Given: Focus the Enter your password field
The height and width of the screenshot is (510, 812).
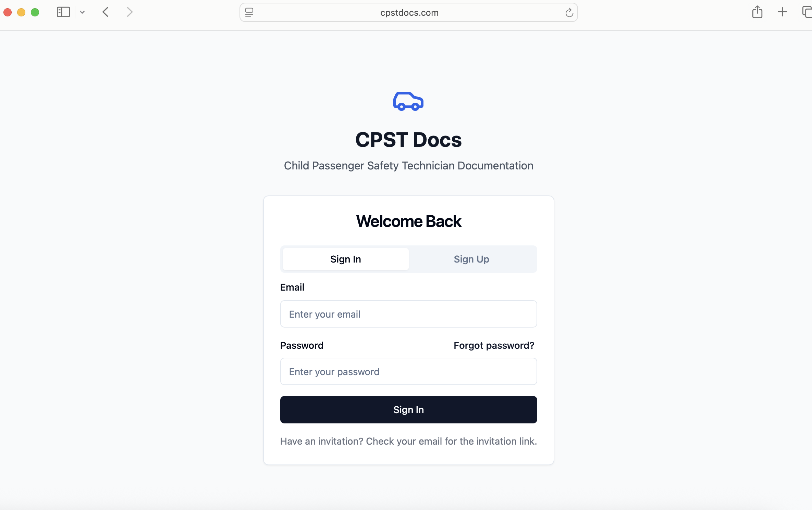Looking at the screenshot, I should pos(408,371).
